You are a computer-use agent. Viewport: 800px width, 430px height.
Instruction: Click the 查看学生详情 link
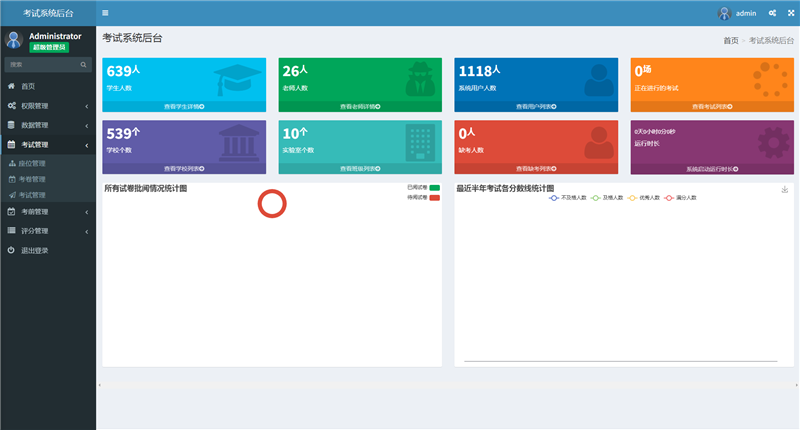tap(184, 105)
